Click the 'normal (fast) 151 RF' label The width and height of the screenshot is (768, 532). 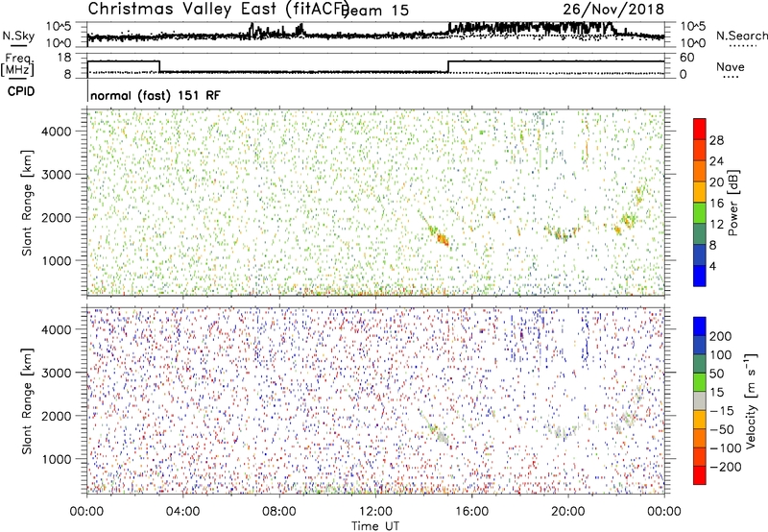[156, 95]
